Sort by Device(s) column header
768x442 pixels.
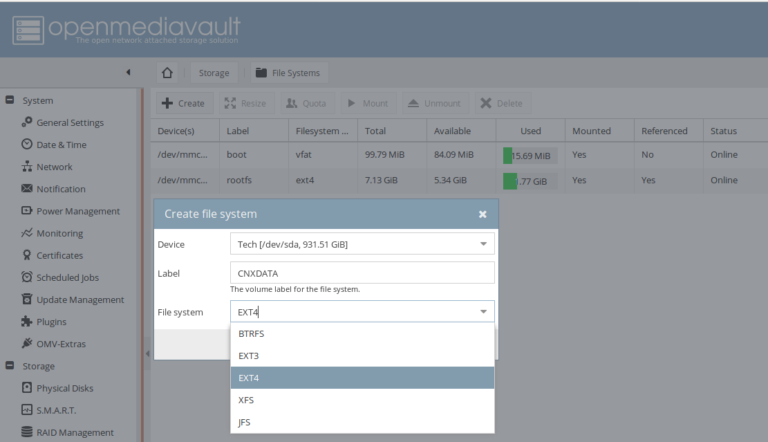(x=185, y=131)
